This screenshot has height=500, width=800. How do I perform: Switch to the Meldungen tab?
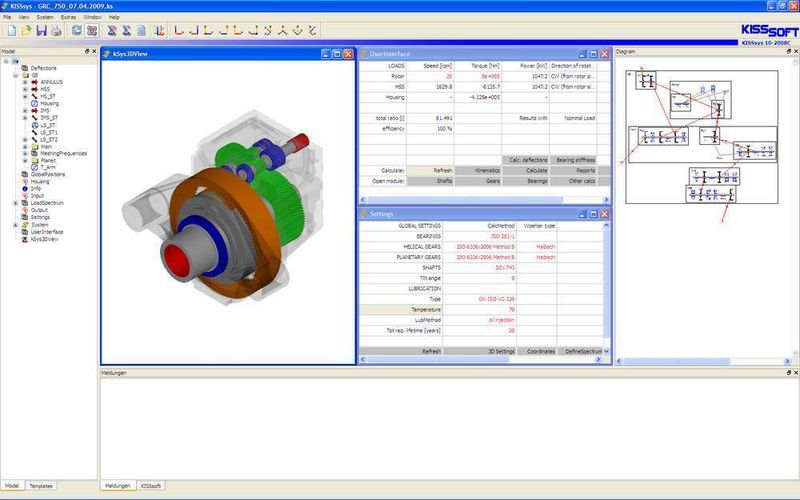pos(118,486)
